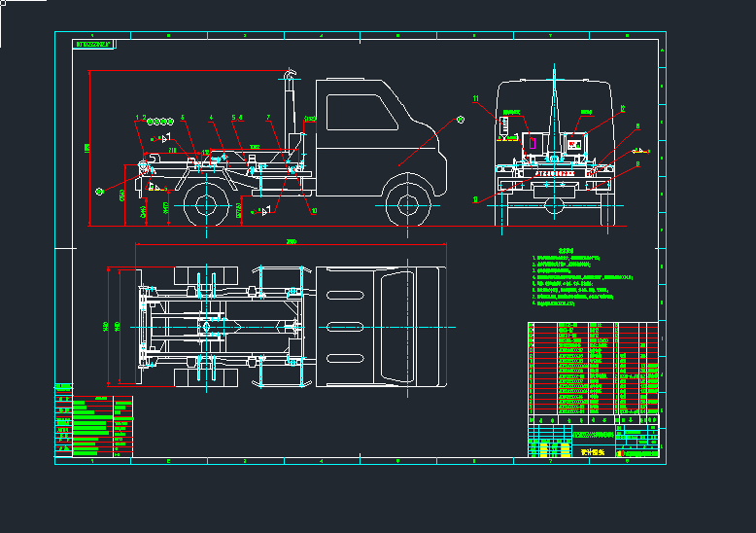Click callout number 4 above truck chassis

pyautogui.click(x=211, y=118)
